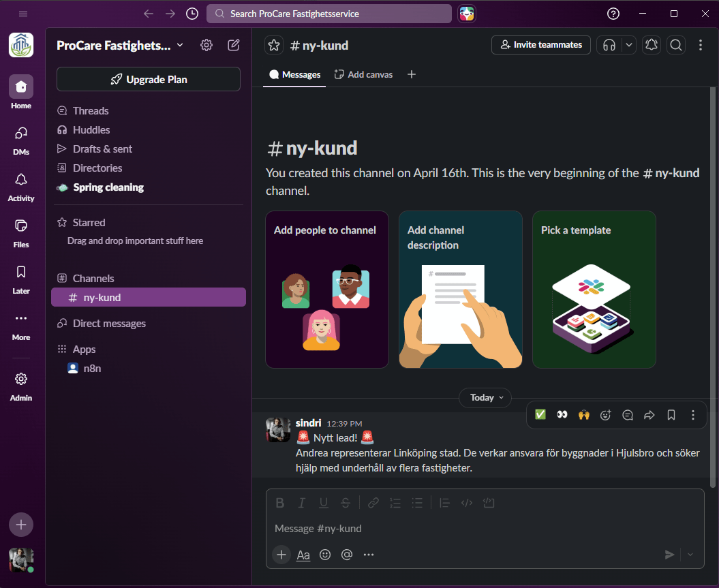Screen dimensions: 719x588
Task: Open Add people to channel card
Action: [327, 289]
